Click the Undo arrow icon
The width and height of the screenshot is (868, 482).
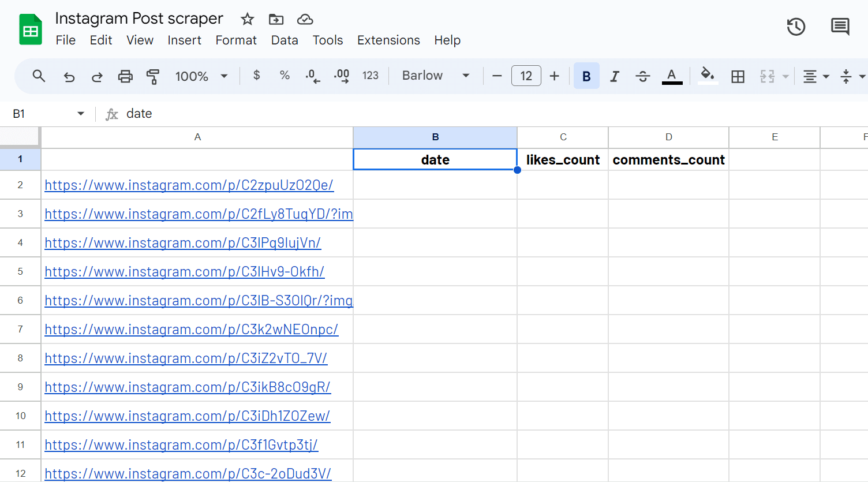click(69, 76)
